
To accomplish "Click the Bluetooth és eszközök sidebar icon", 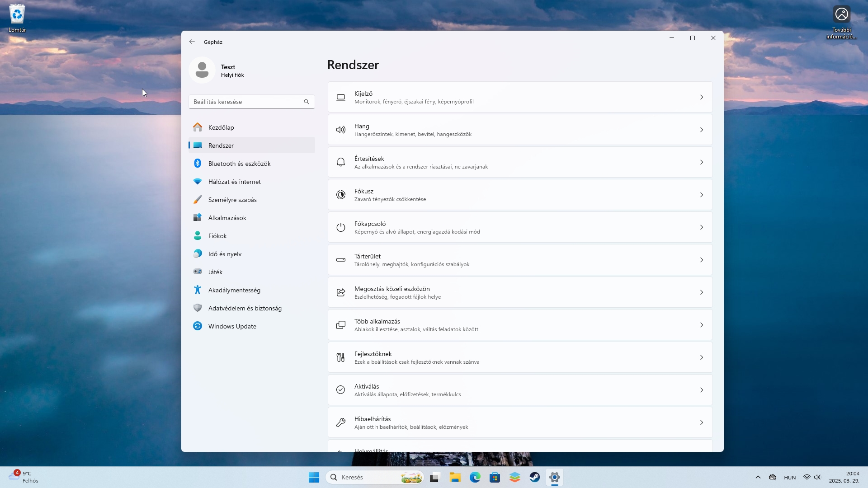I will (198, 164).
